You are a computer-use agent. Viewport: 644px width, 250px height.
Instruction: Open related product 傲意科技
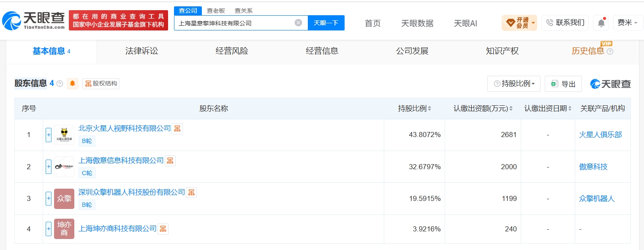(x=593, y=167)
